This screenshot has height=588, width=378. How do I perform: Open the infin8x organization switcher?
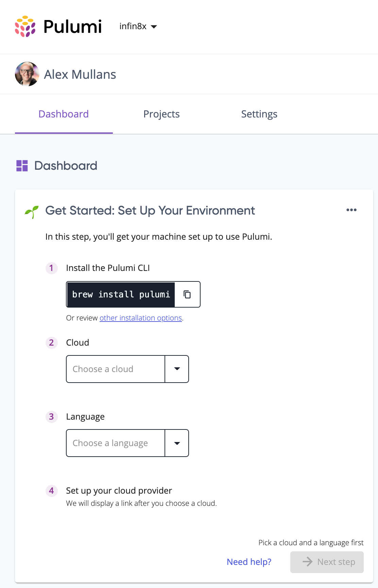(138, 26)
